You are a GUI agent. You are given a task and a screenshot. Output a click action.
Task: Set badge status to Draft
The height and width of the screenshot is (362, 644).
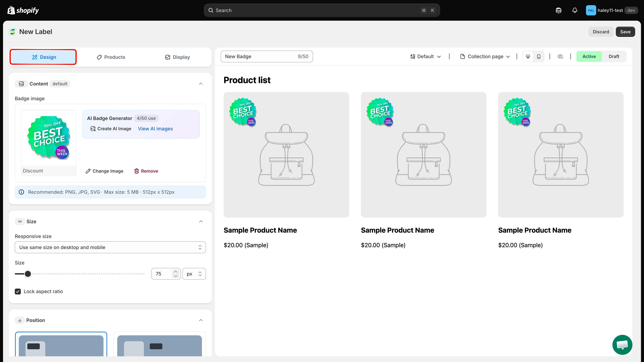click(x=614, y=56)
